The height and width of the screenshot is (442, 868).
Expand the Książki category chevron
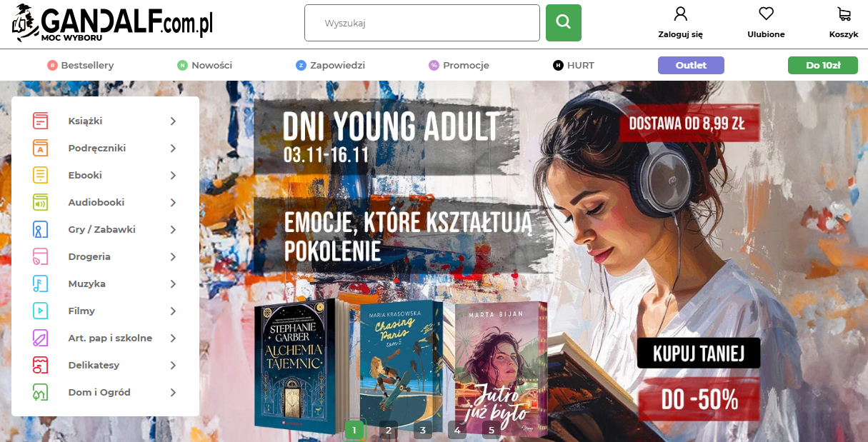[173, 121]
